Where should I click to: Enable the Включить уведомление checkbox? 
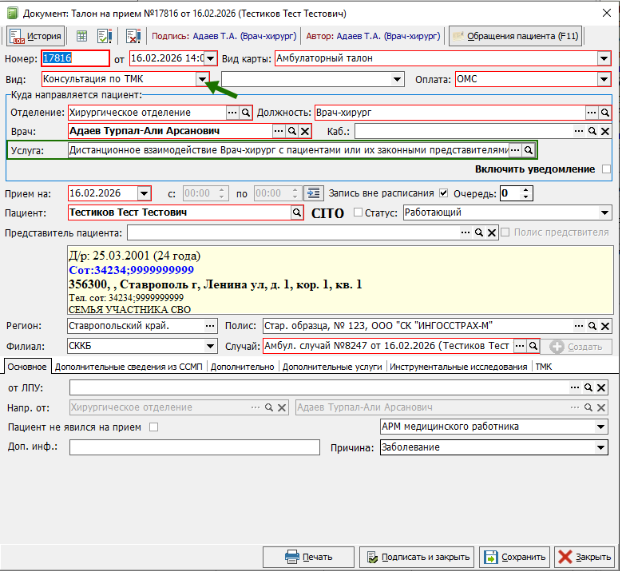[x=606, y=170]
